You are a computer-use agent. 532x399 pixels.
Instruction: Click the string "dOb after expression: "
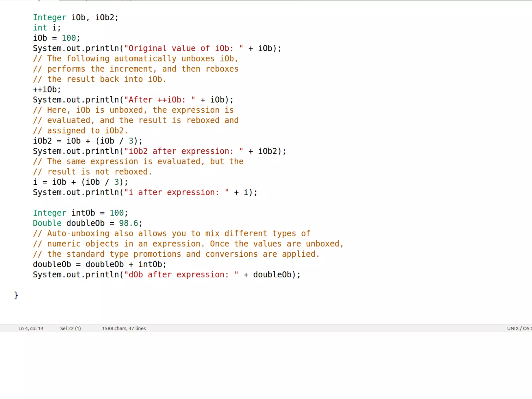(181, 275)
